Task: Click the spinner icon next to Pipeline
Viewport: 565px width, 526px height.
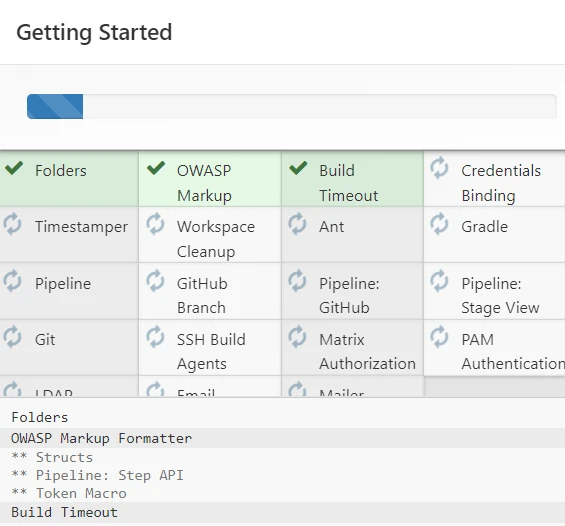Action: (x=13, y=281)
